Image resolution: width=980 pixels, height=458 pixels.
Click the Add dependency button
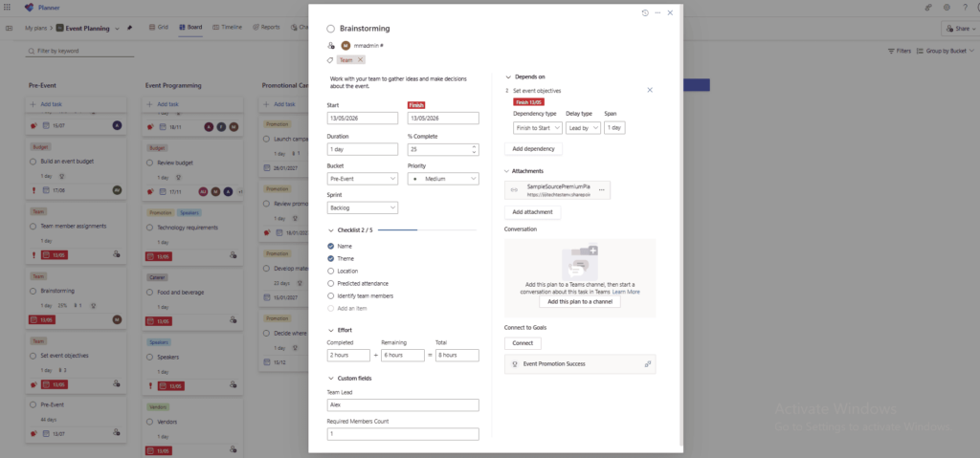tap(534, 149)
